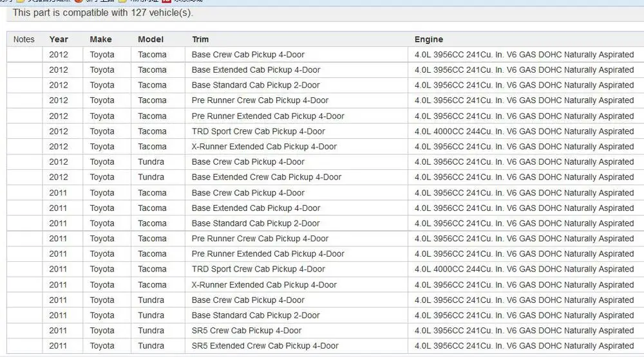
Task: Click the Make column header
Action: [100, 39]
